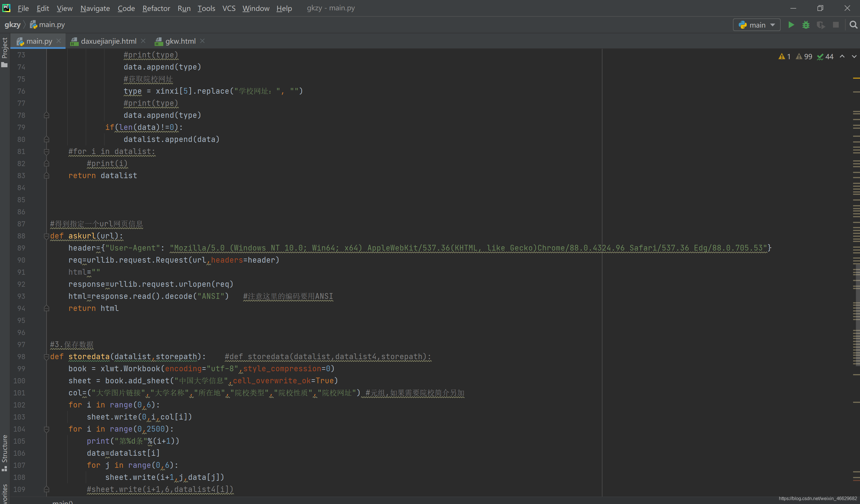
Task: Place cursor on 'def askurl(url):' line
Action: click(86, 236)
